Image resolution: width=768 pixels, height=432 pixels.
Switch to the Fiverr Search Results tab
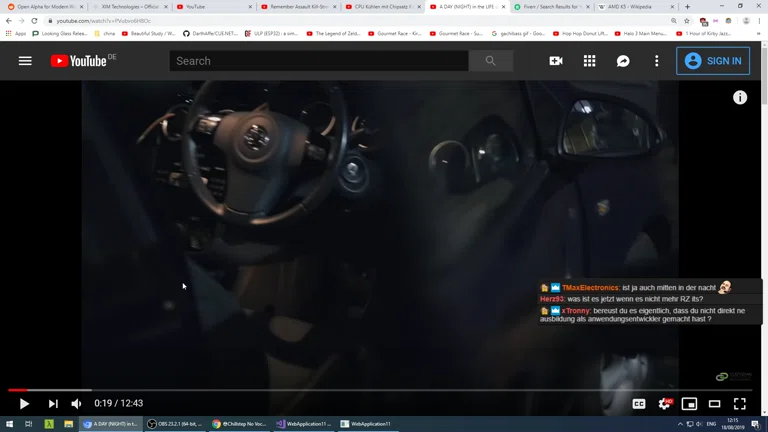(x=551, y=7)
